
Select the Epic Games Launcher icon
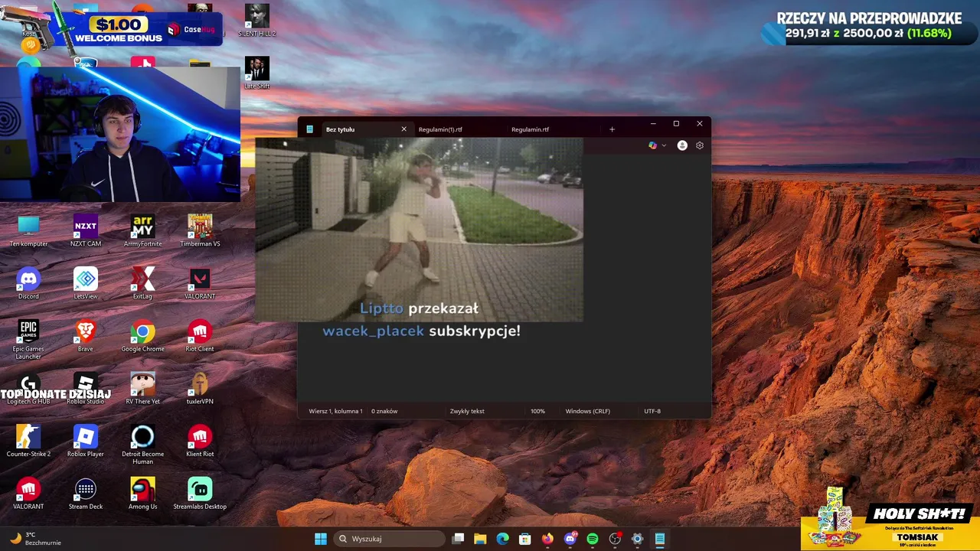pos(28,339)
